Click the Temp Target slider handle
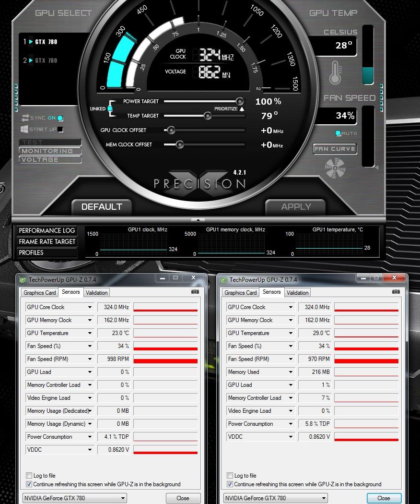420x504 pixels. click(208, 116)
